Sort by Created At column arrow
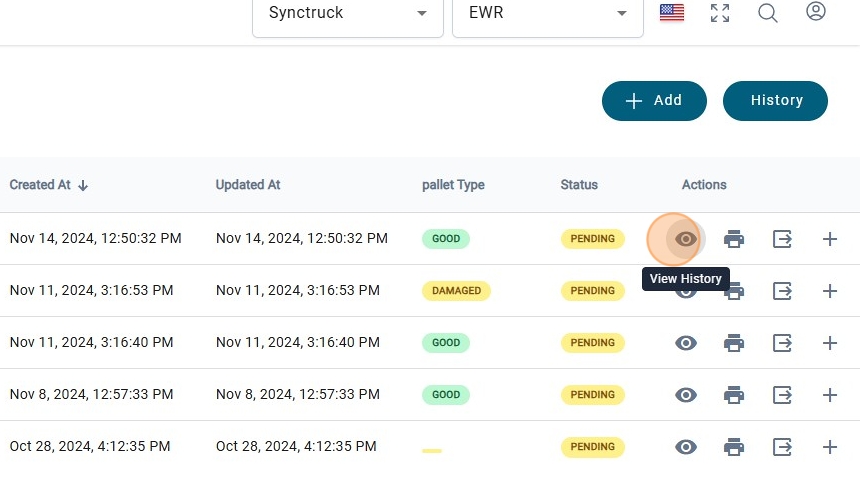The image size is (860, 481). click(x=83, y=185)
